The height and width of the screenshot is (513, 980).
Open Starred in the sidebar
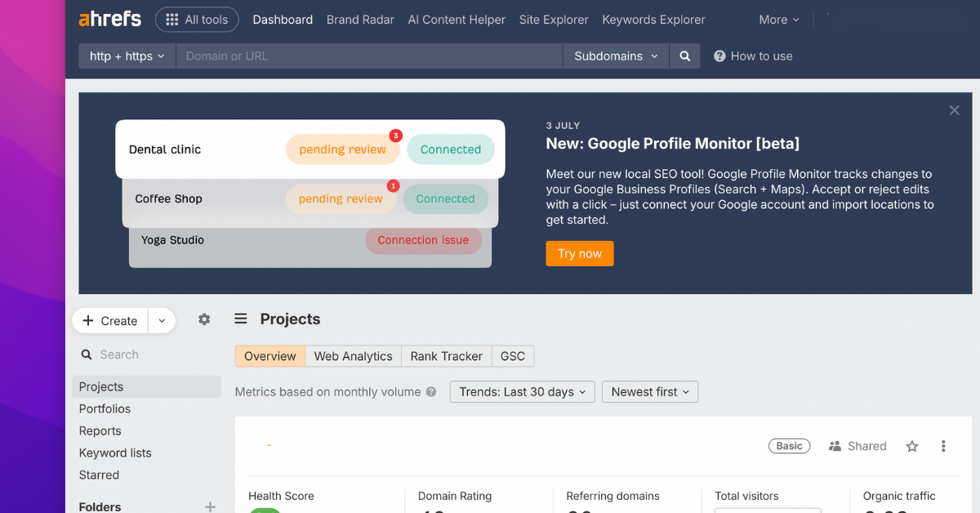[99, 475]
